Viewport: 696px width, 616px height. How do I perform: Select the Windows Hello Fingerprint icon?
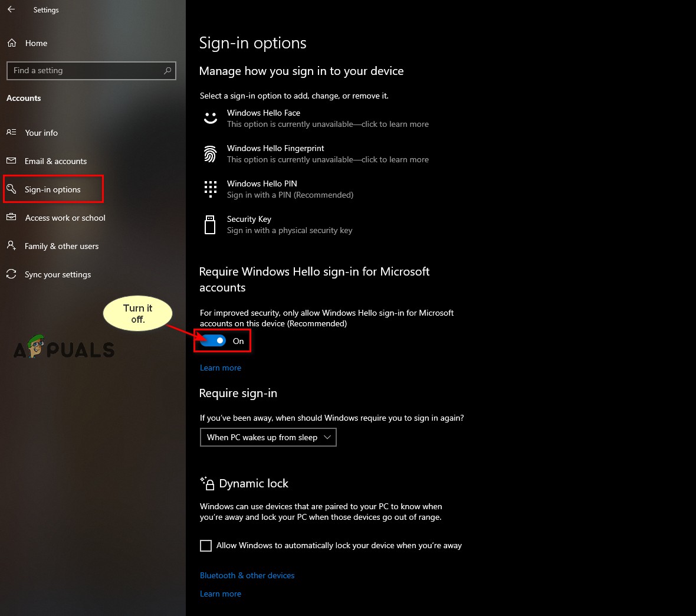(x=211, y=153)
